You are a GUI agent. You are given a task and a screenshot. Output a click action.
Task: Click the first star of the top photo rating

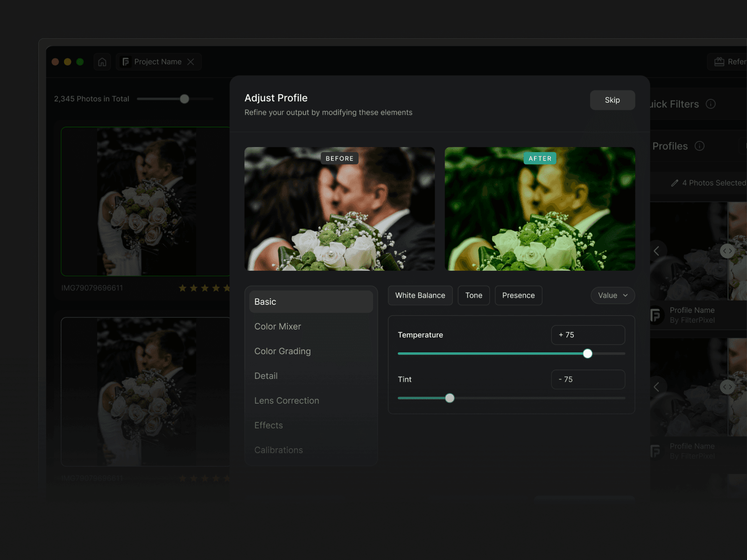183,288
